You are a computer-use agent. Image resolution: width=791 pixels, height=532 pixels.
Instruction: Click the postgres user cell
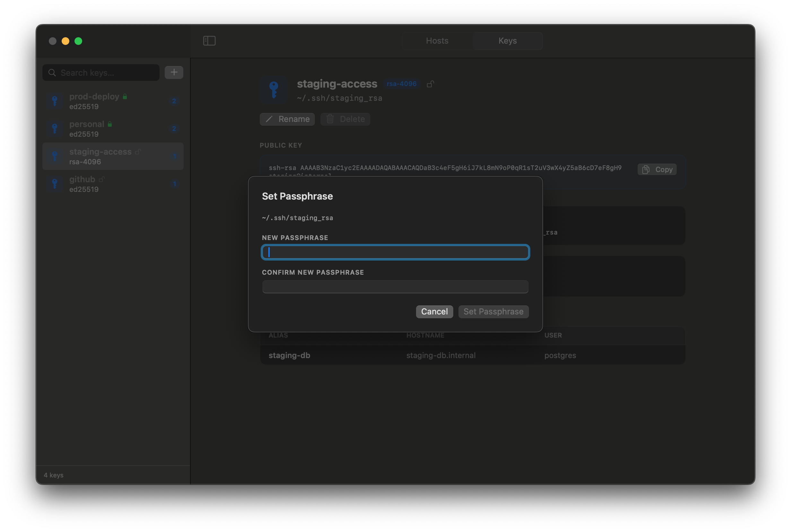560,355
